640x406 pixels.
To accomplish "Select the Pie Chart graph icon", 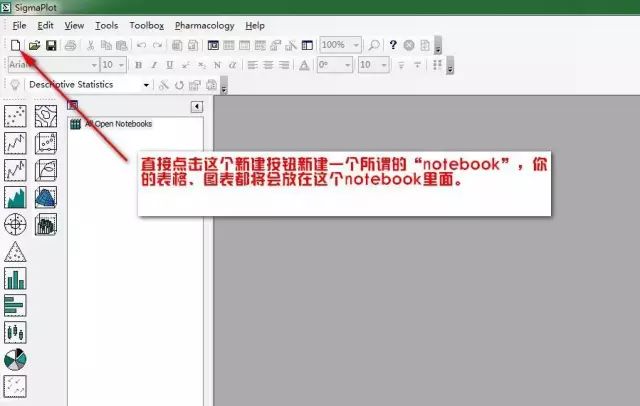I will 15,359.
